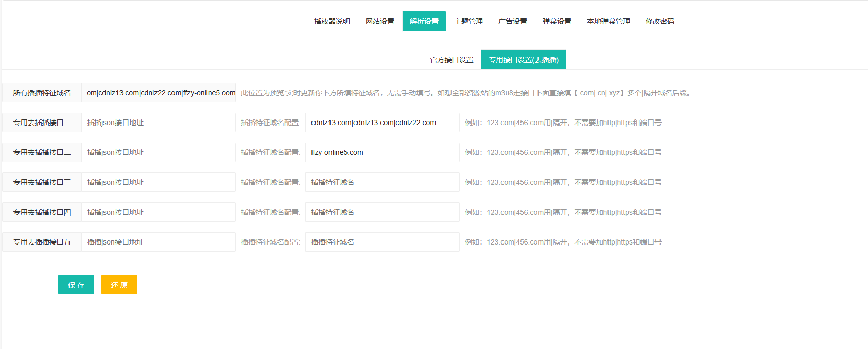Click the 专用去插播接口五 json address field
The width and height of the screenshot is (868, 349).
[159, 242]
